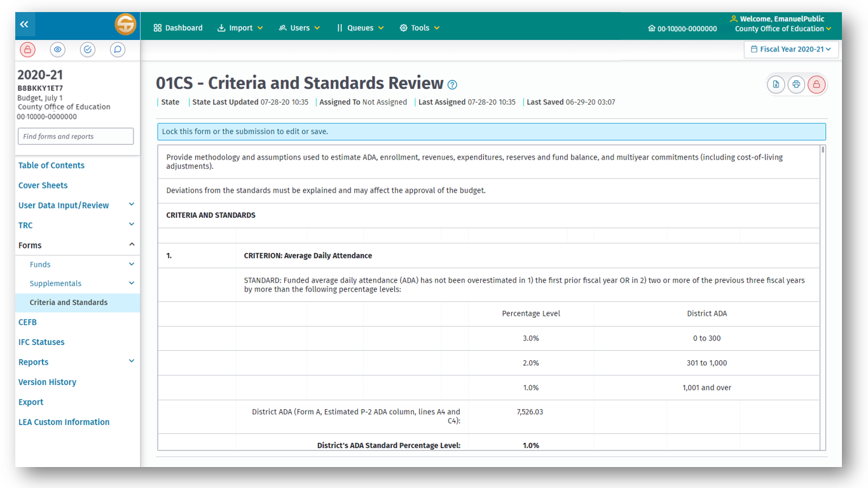Open the comments bubble icon in the sidebar
The height and width of the screenshot is (488, 868).
pyautogui.click(x=117, y=49)
